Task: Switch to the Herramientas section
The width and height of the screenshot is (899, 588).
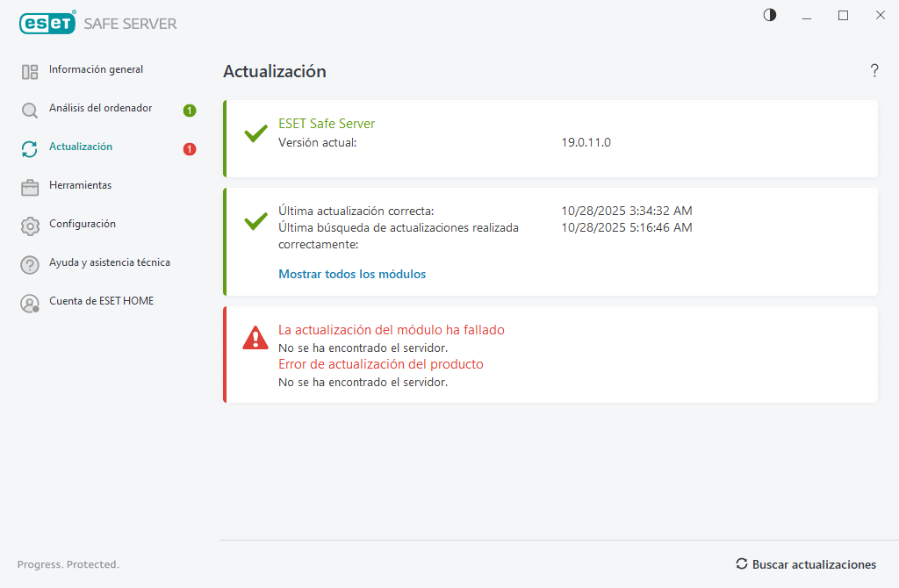Action: click(81, 186)
